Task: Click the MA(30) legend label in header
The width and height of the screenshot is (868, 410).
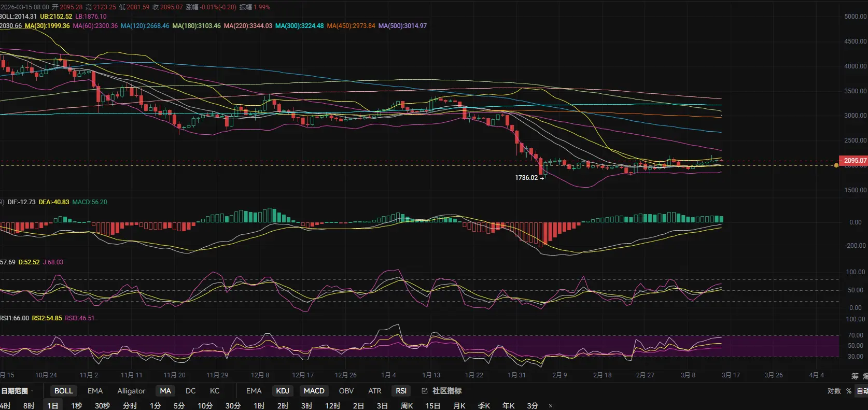Action: 47,26
